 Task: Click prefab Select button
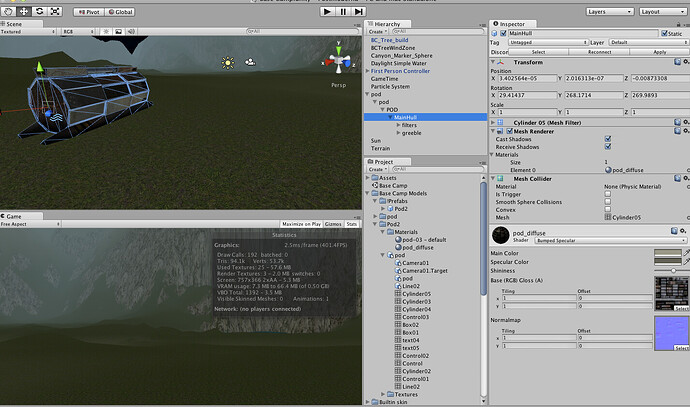tap(539, 52)
